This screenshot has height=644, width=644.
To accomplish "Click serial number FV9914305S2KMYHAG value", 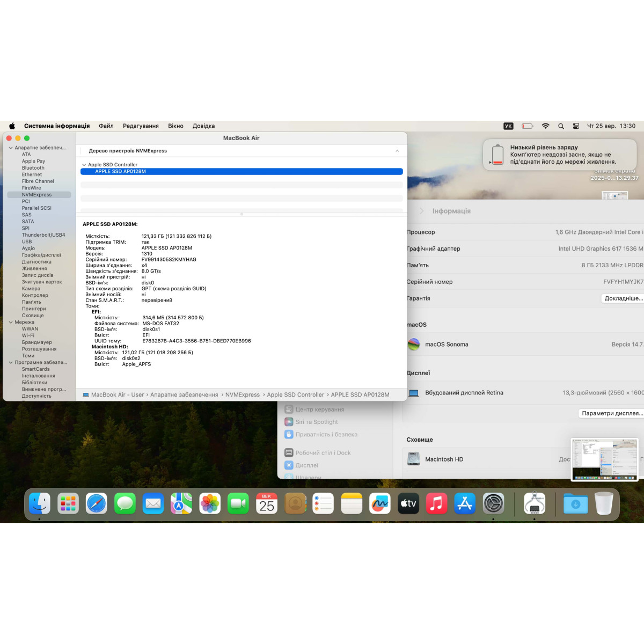I will click(169, 260).
